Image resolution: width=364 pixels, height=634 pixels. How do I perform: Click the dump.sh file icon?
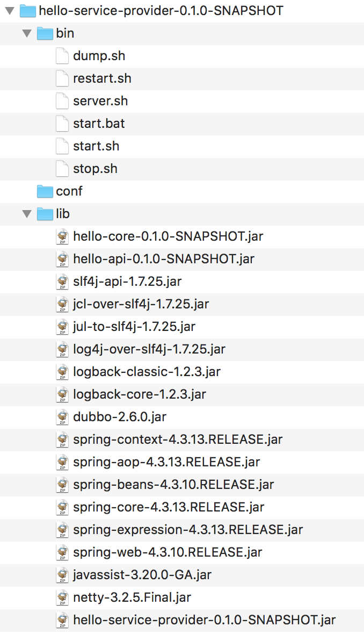coord(62,56)
